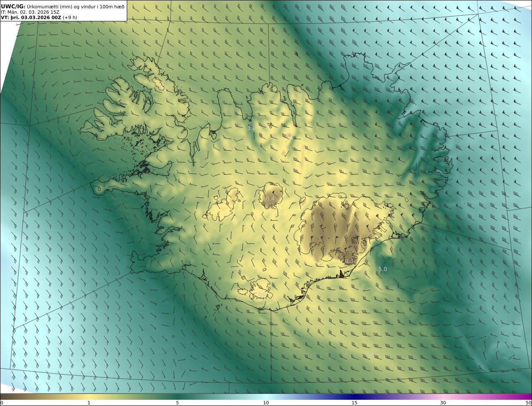Click the colorbar tick label 50
Viewport: 532px width, 406px height.
click(529, 403)
